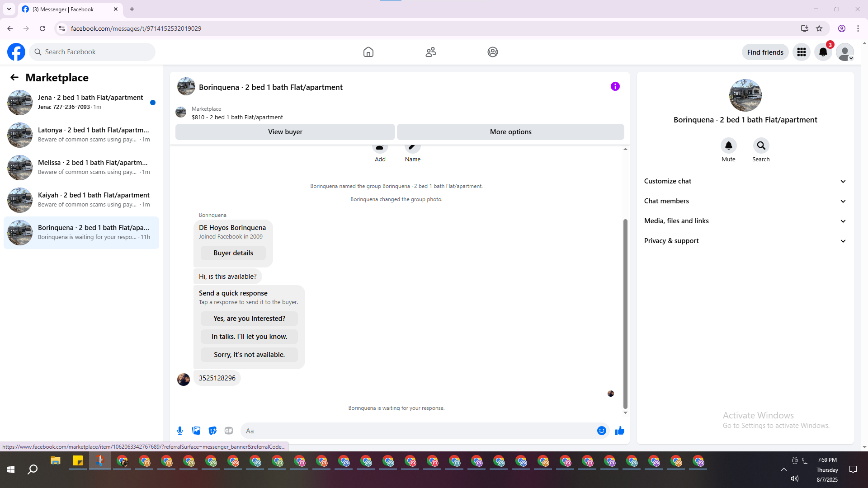Open the volume control in system tray
Viewport: 868px width, 488px height.
pyautogui.click(x=795, y=479)
